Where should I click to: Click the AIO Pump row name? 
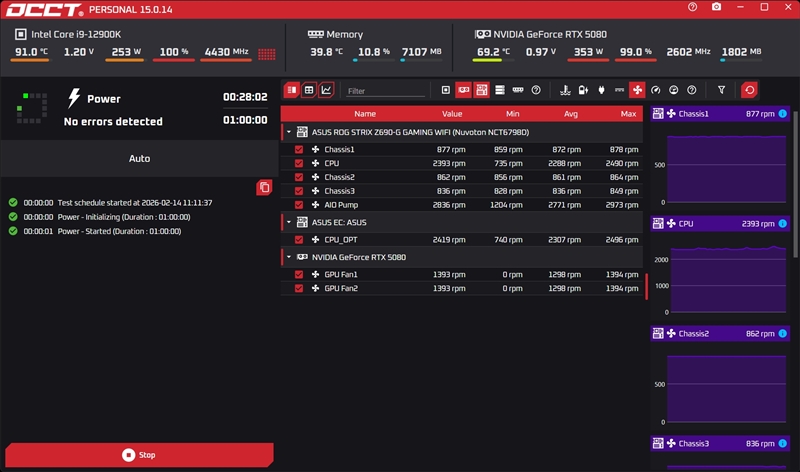pos(341,205)
